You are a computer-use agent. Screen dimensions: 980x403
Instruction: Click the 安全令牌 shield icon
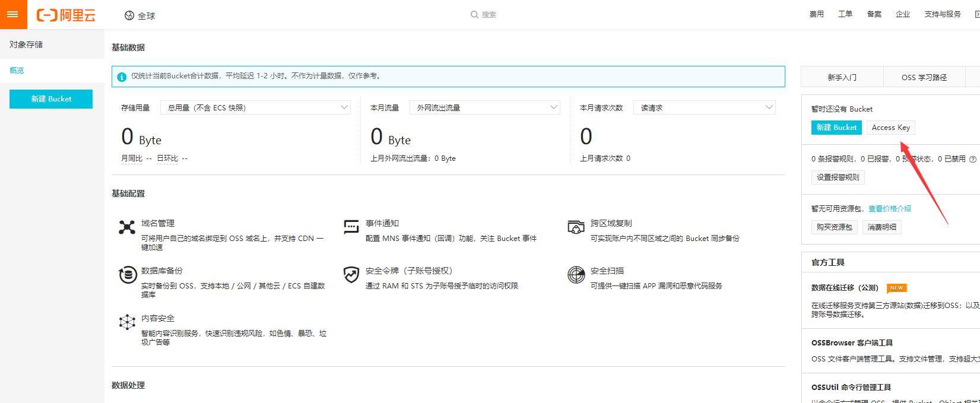click(x=351, y=275)
